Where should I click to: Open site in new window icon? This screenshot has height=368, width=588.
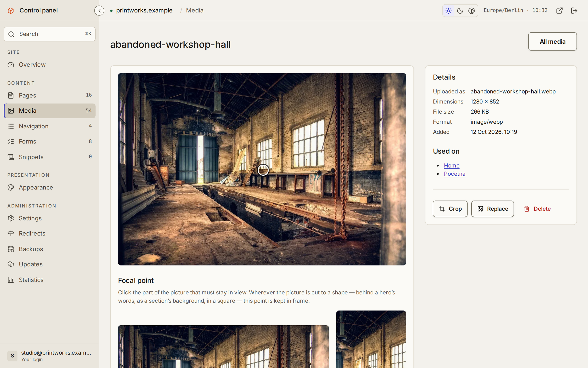559,11
